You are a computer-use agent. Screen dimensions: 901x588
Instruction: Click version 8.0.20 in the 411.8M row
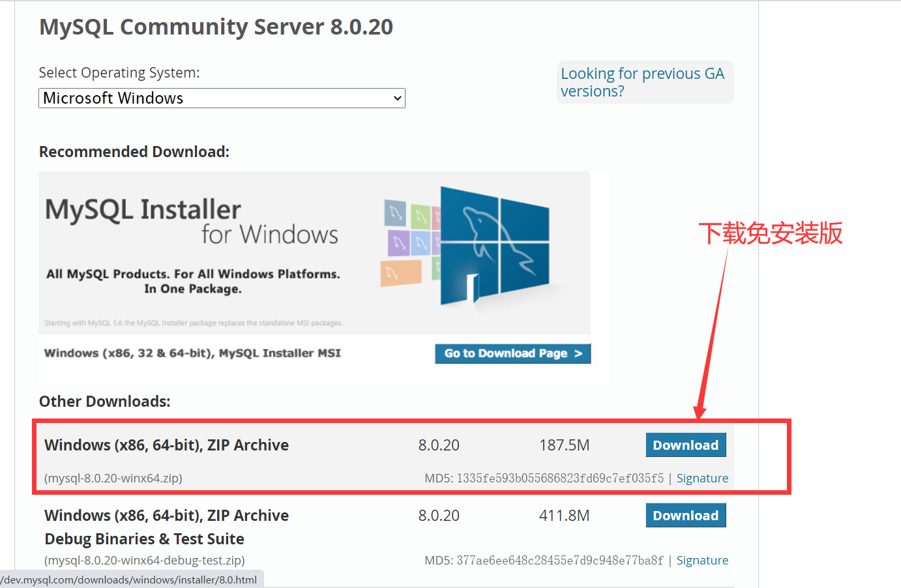[439, 516]
